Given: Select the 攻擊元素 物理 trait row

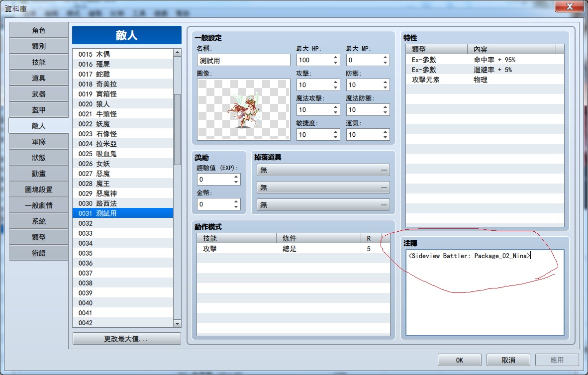Looking at the screenshot, I should coord(485,80).
